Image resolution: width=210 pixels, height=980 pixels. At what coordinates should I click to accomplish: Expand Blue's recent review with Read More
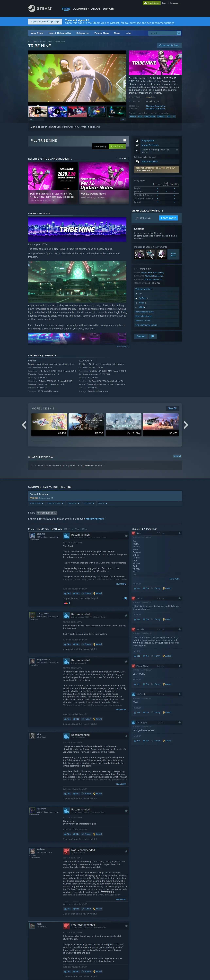pos(174,579)
